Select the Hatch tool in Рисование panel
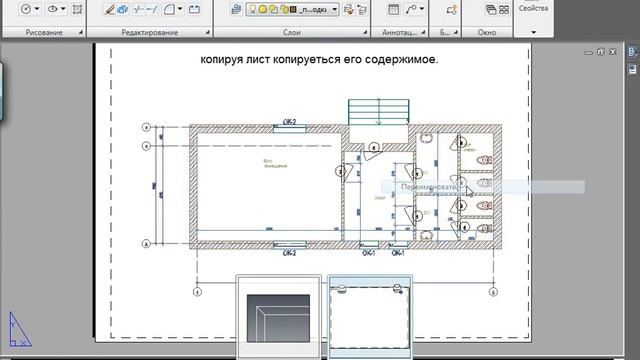Viewport: 640px width, 360px height. click(77, 9)
